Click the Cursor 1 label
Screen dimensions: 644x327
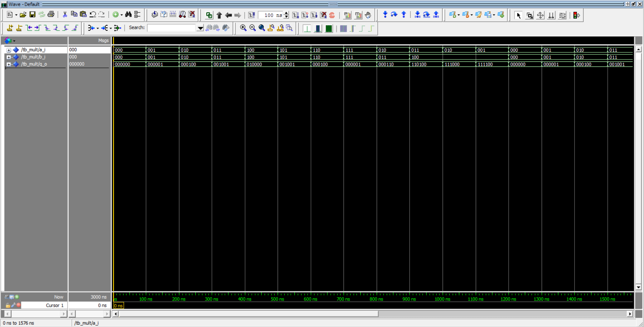pos(55,305)
